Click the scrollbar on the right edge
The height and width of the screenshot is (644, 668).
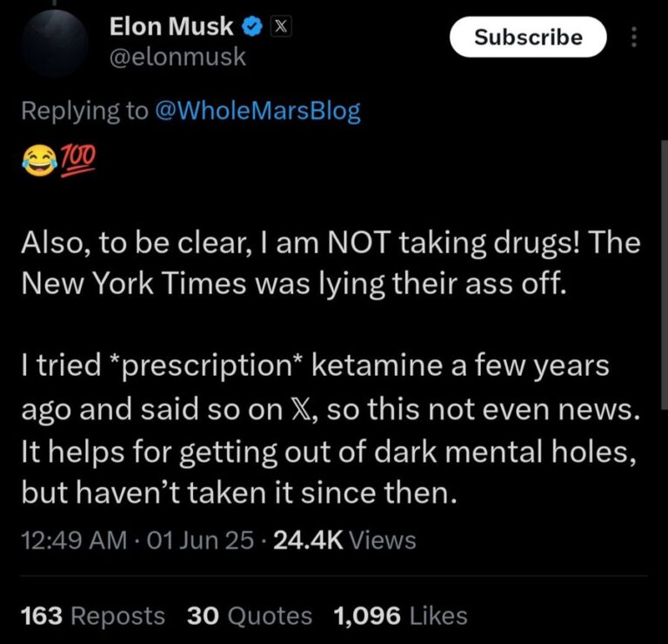pos(664,261)
